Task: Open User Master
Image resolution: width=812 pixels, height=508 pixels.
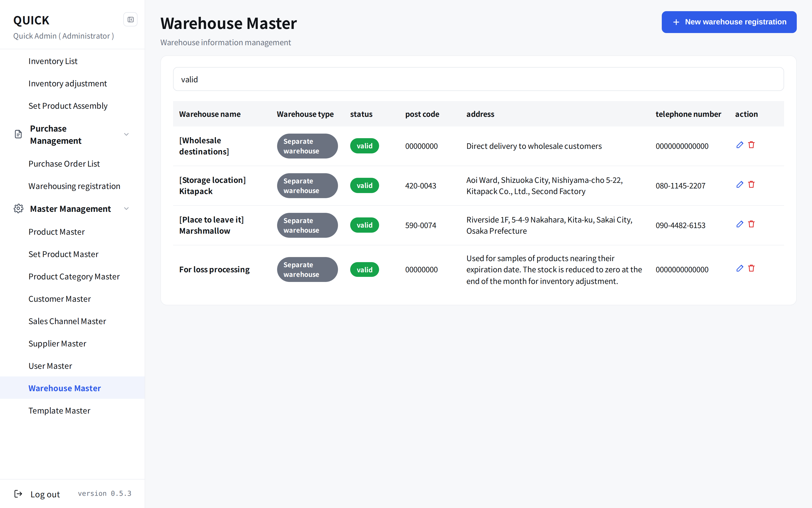Action: tap(50, 366)
